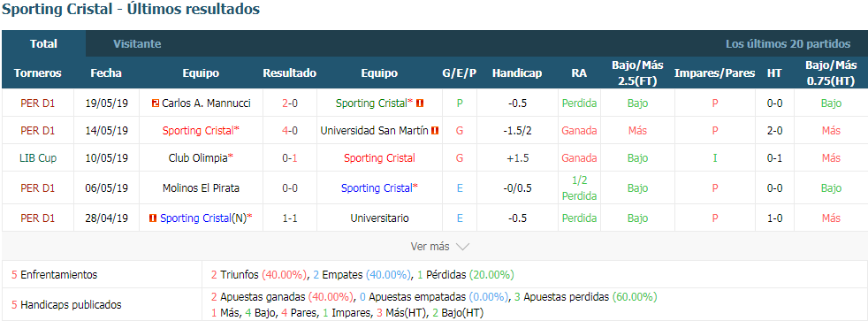Image resolution: width=868 pixels, height=321 pixels.
Task: Click PER D1 tournament in 19/05/19 row
Action: pos(38,103)
